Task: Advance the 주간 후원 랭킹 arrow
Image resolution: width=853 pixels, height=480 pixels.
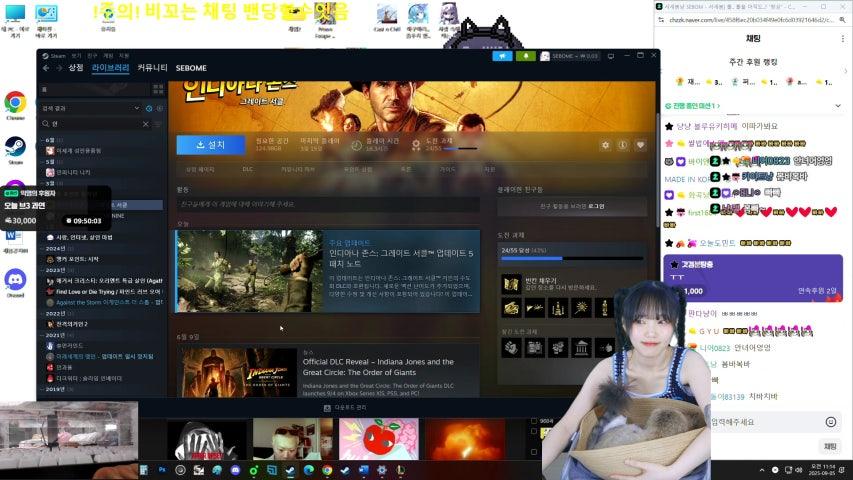Action: coord(845,71)
